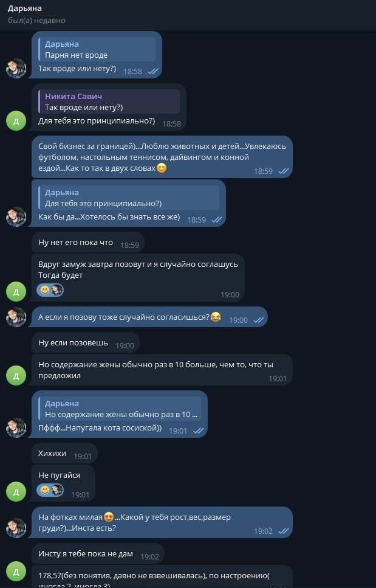Image resolution: width=376 pixels, height=588 pixels.
Task: Select the 'Ну нет его пока что' message
Action: point(76,242)
